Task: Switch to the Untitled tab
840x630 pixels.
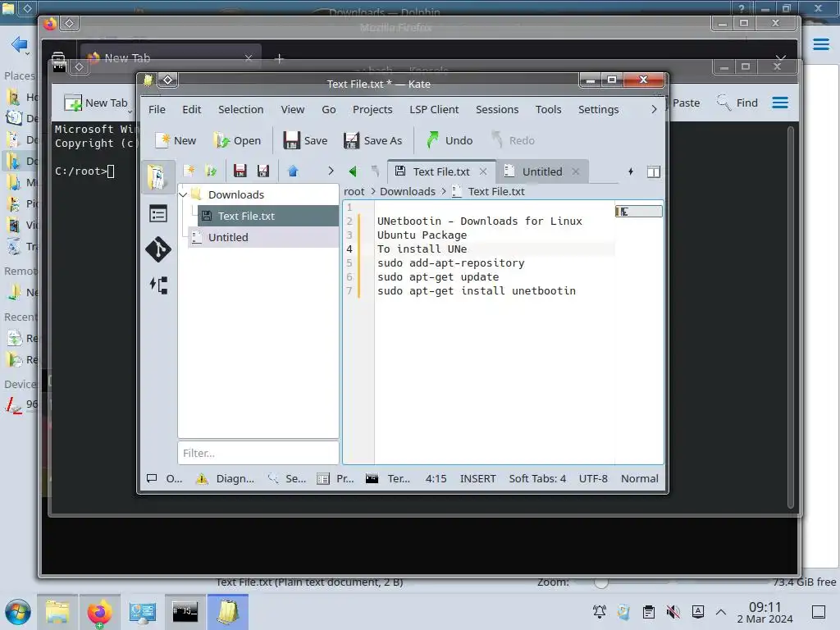Action: click(541, 171)
